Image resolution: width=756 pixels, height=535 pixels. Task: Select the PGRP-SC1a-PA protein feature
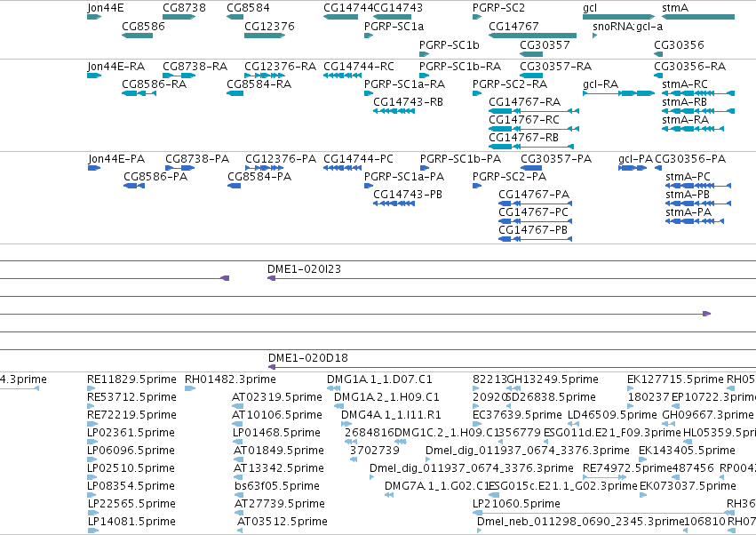coord(369,186)
